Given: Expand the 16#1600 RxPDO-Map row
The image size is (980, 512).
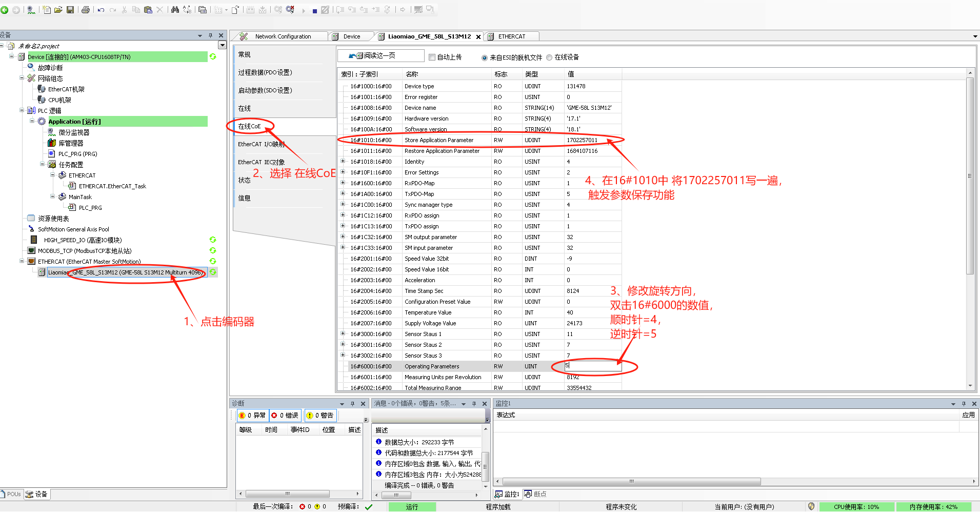Looking at the screenshot, I should tap(343, 183).
